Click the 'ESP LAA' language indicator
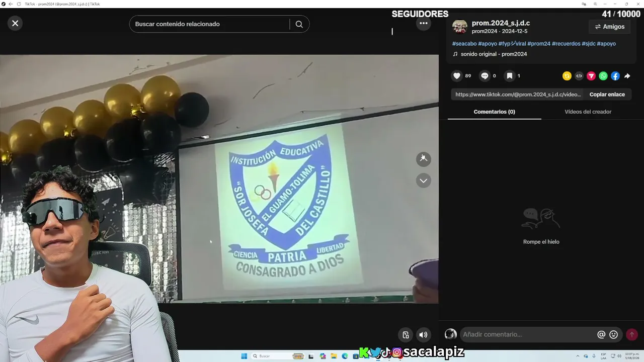The image size is (644, 362). click(x=603, y=356)
